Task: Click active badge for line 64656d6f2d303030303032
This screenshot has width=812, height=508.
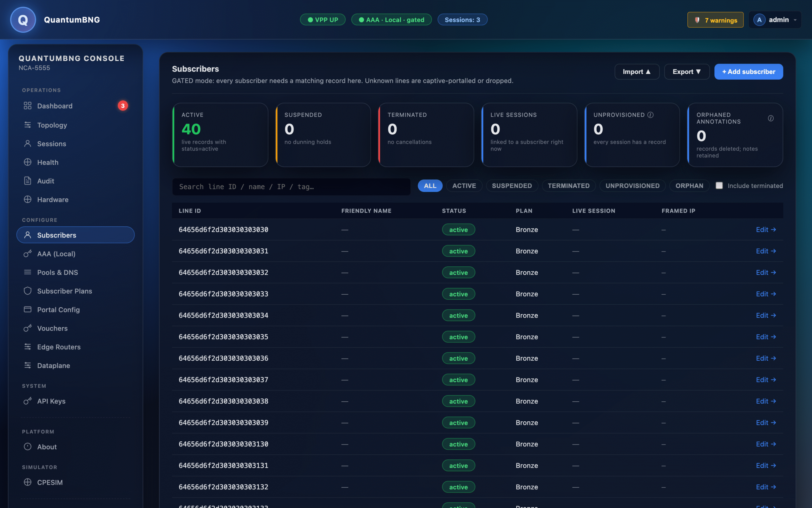Action: [458, 272]
